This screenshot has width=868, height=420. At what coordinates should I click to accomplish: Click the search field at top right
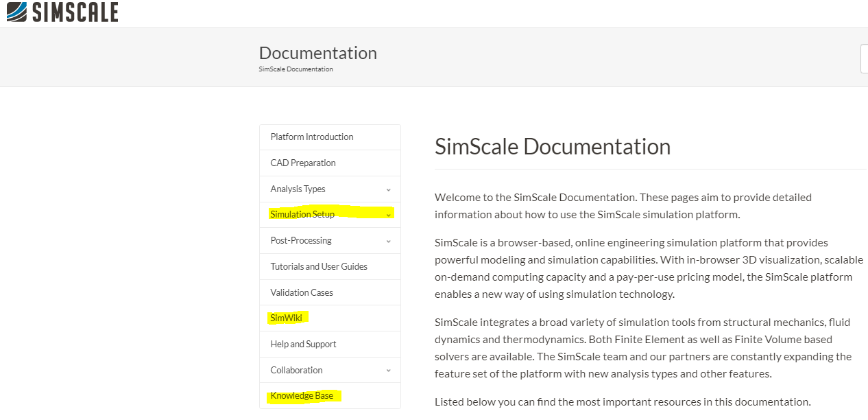coord(864,58)
